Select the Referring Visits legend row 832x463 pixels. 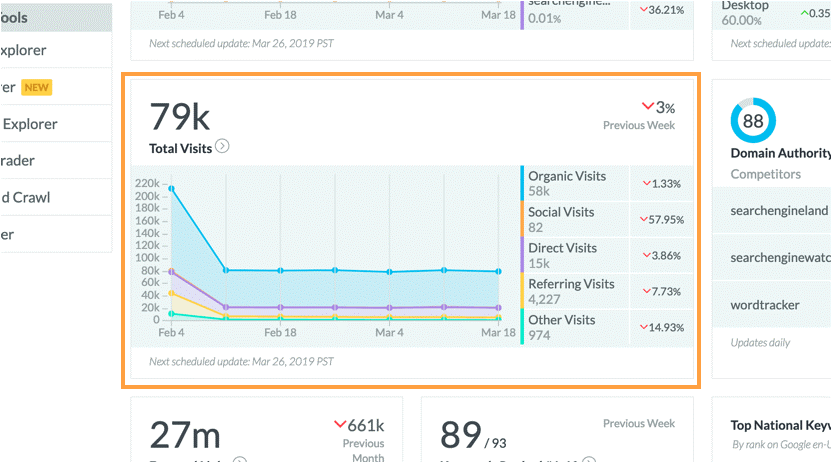coord(607,291)
